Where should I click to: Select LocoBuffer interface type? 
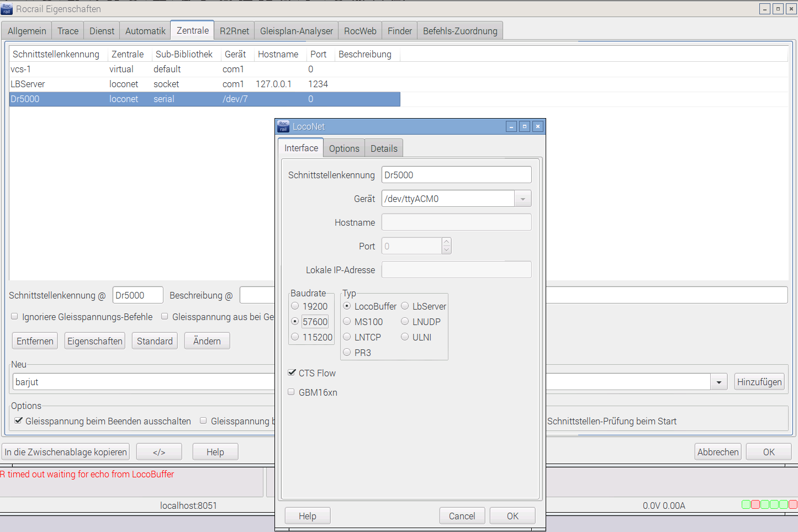[x=347, y=306]
